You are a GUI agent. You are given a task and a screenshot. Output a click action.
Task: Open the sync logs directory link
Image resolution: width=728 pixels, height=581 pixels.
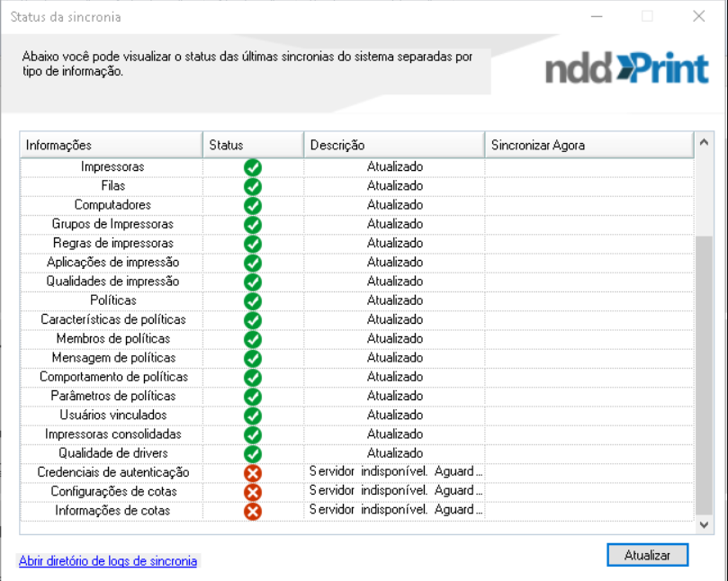tap(108, 561)
